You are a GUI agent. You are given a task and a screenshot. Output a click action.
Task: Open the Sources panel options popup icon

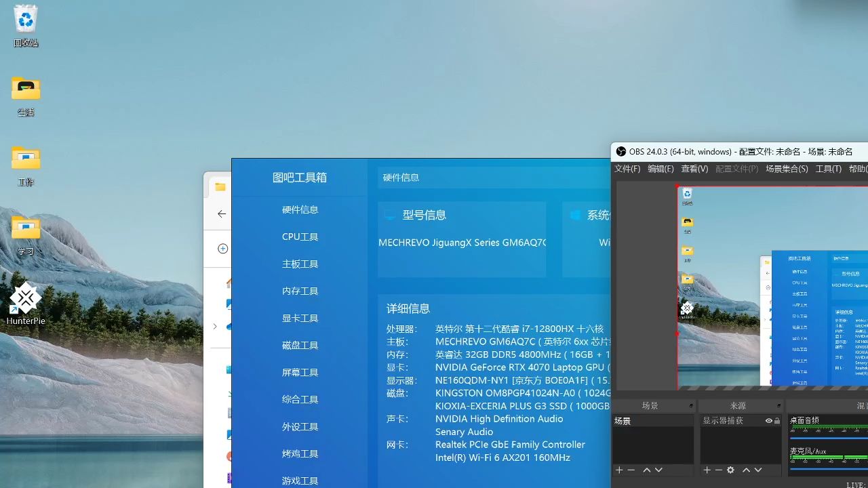[778, 405]
